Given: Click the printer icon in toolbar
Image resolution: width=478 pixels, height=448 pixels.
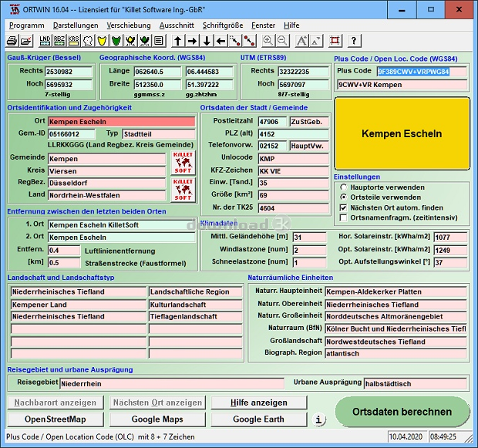Looking at the screenshot, I should pos(14,41).
